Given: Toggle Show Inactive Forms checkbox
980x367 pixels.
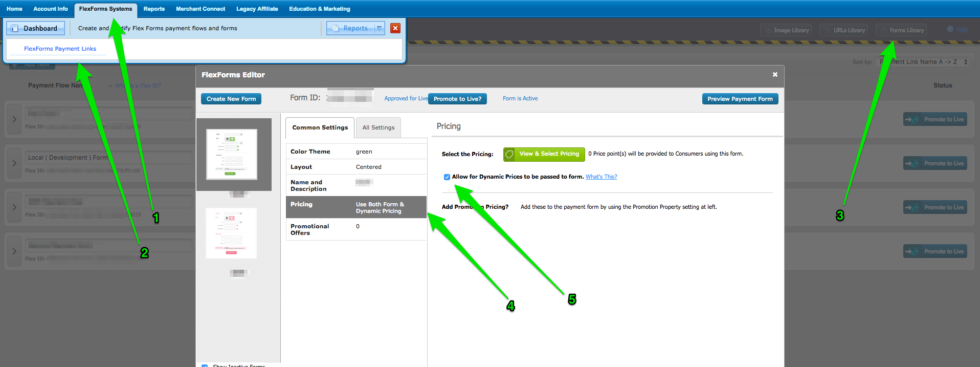Looking at the screenshot, I should [205, 365].
